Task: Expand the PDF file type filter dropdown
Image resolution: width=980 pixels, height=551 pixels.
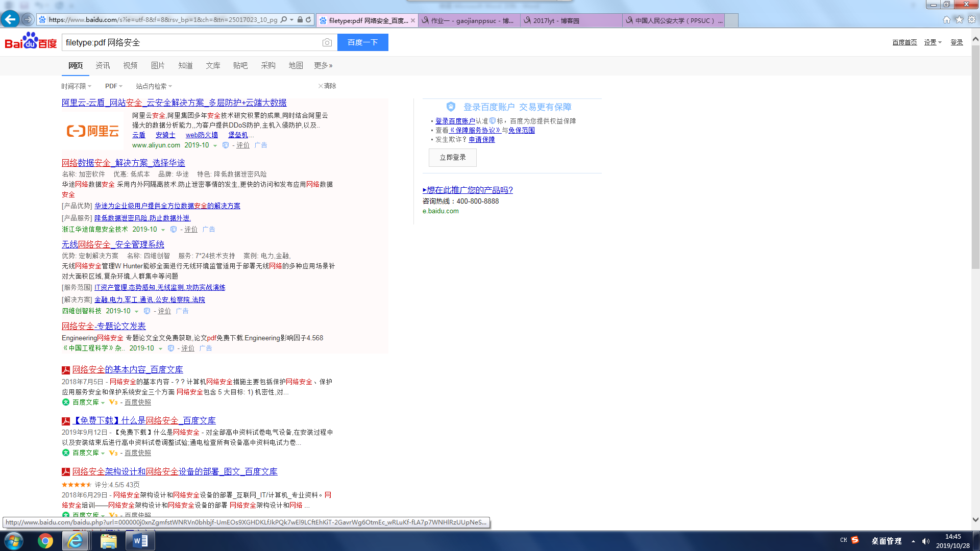Action: click(x=114, y=86)
